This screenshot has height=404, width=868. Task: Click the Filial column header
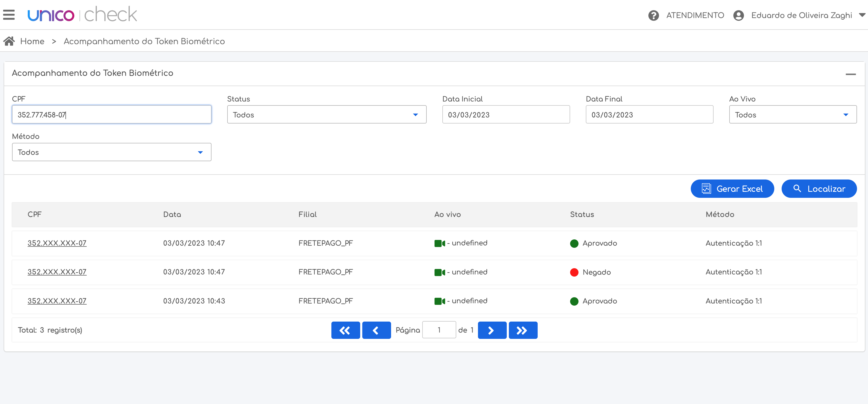tap(308, 214)
